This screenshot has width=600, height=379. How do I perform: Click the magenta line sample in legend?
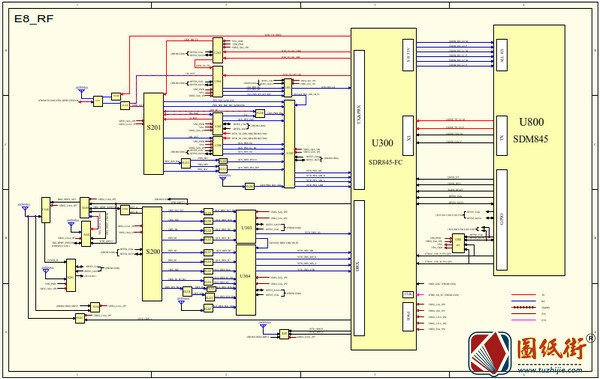click(x=523, y=320)
